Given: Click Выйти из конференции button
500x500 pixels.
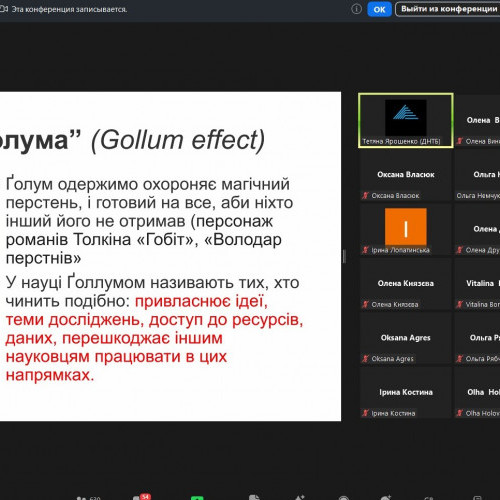Looking at the screenshot, I should pyautogui.click(x=448, y=9).
